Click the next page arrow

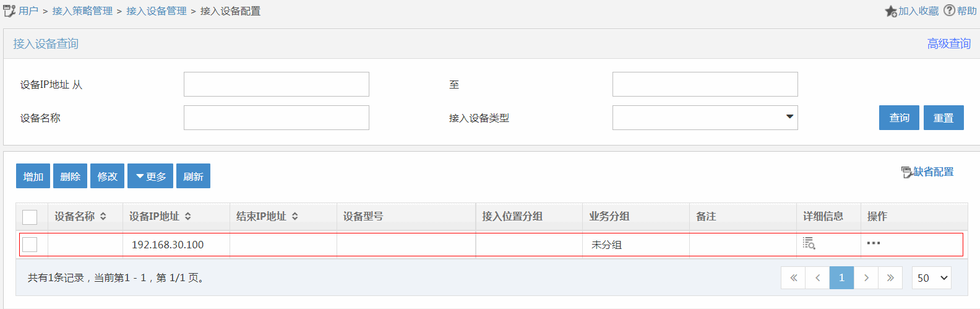tap(866, 278)
